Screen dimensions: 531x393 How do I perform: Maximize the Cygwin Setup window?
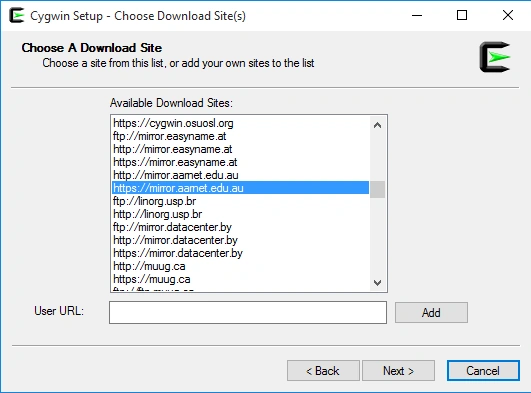tap(462, 16)
